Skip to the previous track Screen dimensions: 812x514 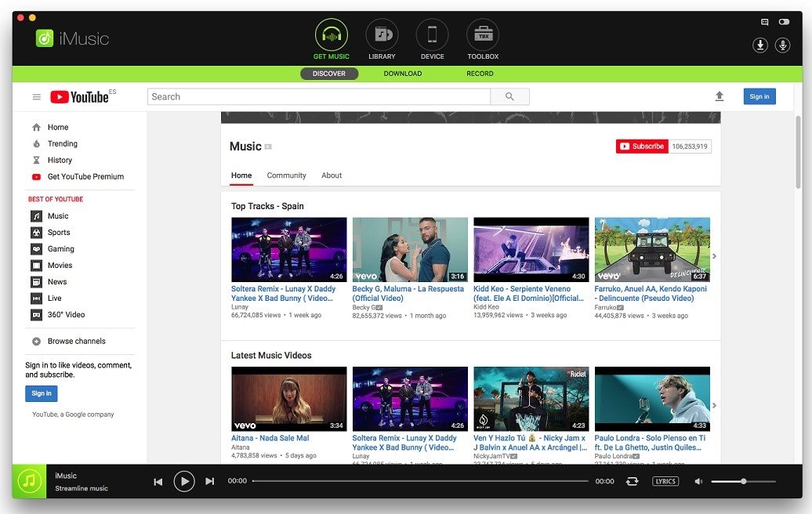coord(158,481)
